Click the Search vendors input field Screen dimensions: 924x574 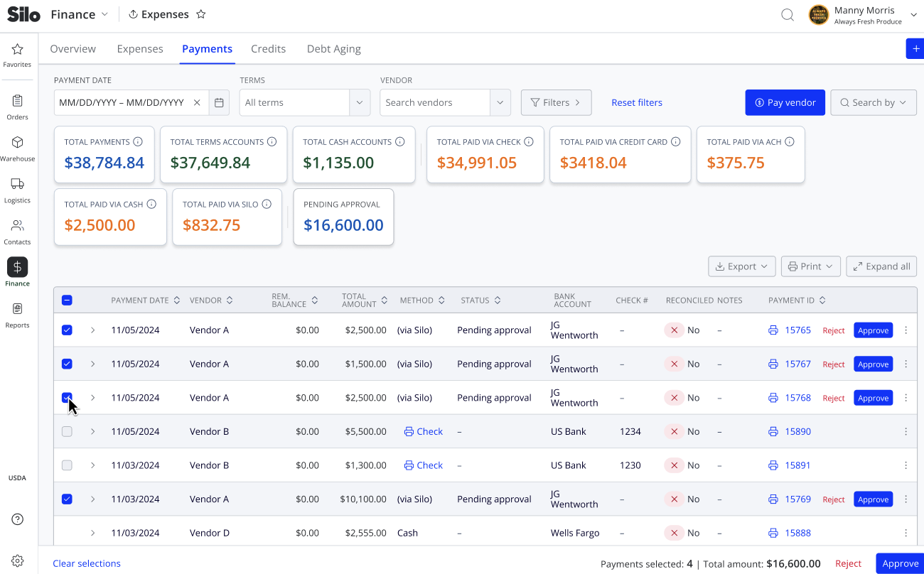click(435, 102)
